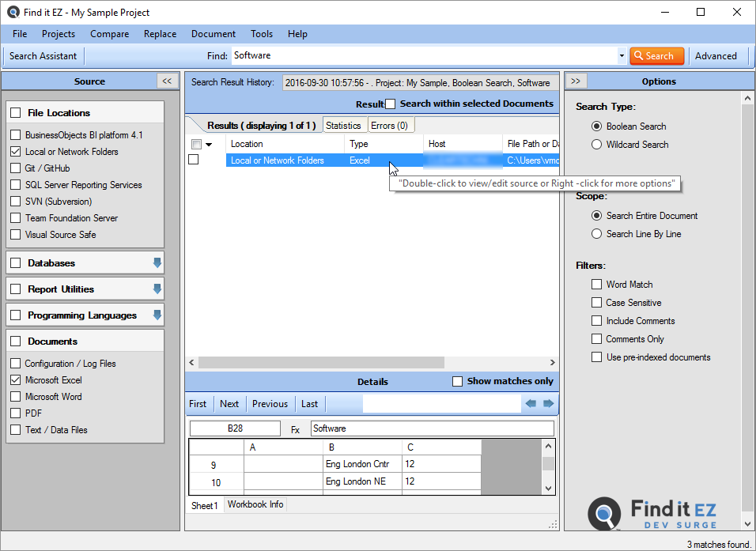Check Comments Only filter
The image size is (756, 551).
tap(596, 339)
